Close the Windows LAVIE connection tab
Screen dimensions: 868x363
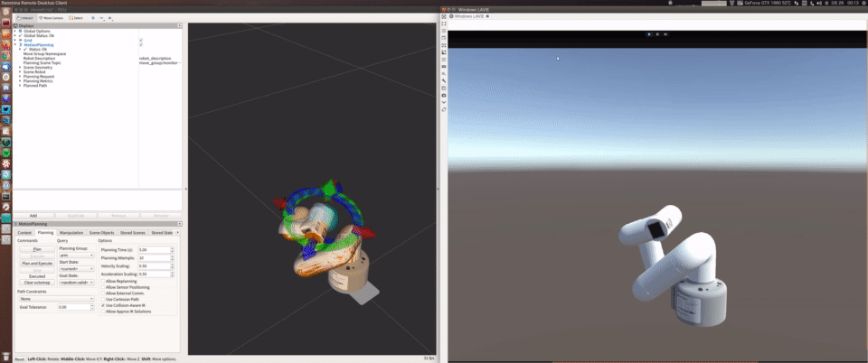(487, 16)
